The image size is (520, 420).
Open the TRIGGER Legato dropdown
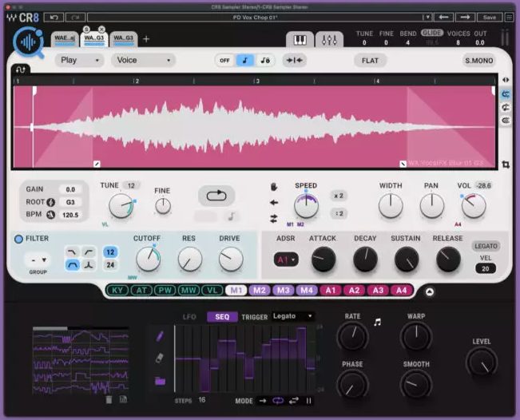[x=293, y=316]
